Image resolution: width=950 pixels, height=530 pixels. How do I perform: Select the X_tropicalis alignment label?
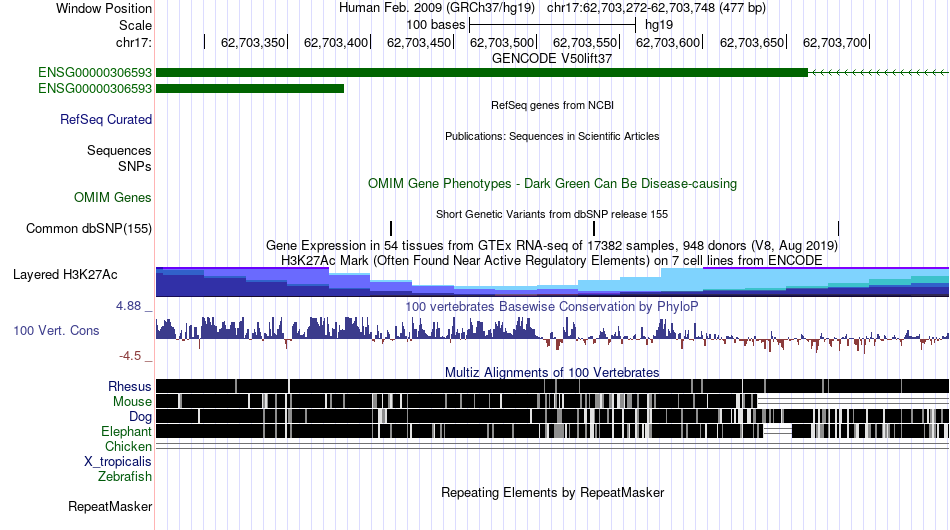tap(118, 462)
